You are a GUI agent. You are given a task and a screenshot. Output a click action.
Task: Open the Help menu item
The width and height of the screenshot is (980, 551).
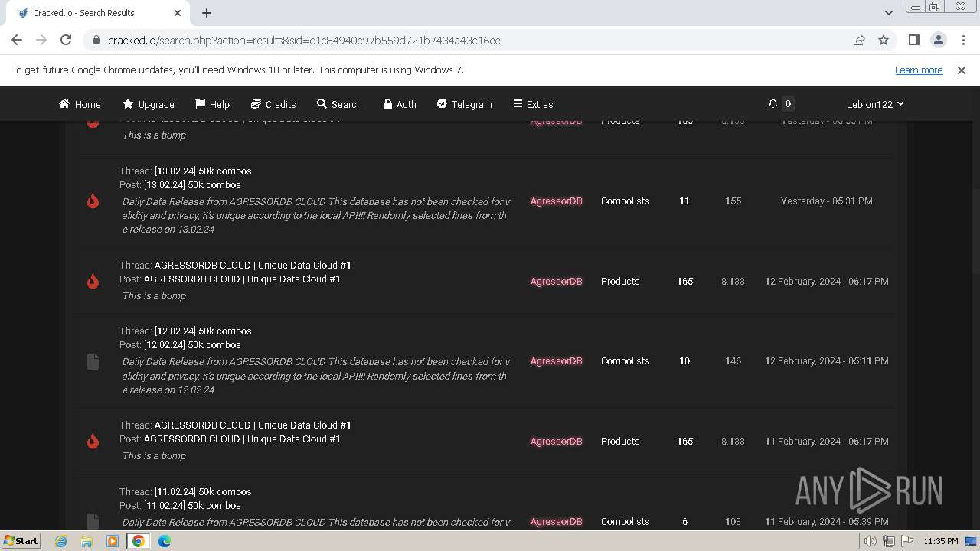point(212,104)
